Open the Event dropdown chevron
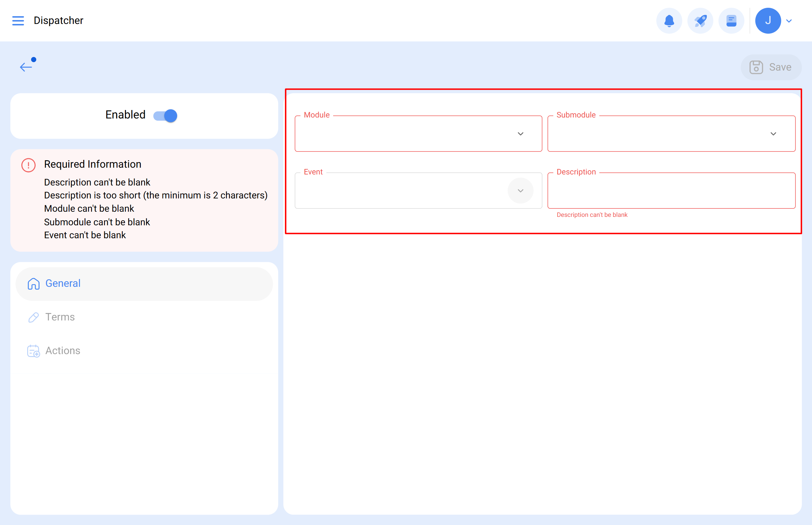 pos(520,191)
